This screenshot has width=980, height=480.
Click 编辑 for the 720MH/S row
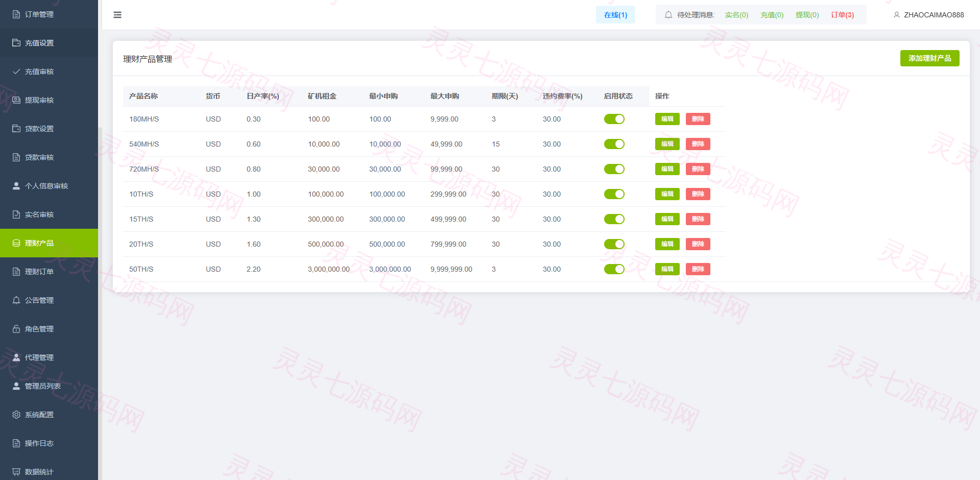(x=667, y=169)
